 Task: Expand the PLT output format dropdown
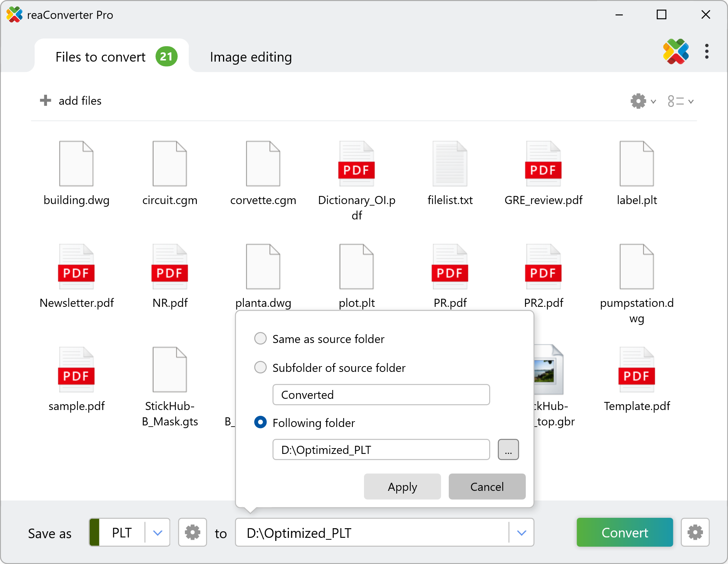pos(158,533)
